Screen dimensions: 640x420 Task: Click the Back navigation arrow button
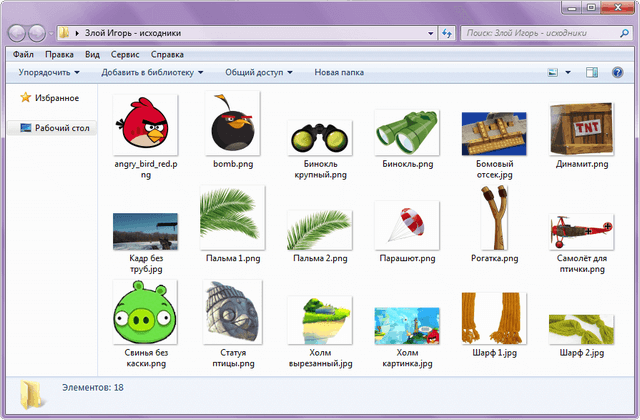18,33
